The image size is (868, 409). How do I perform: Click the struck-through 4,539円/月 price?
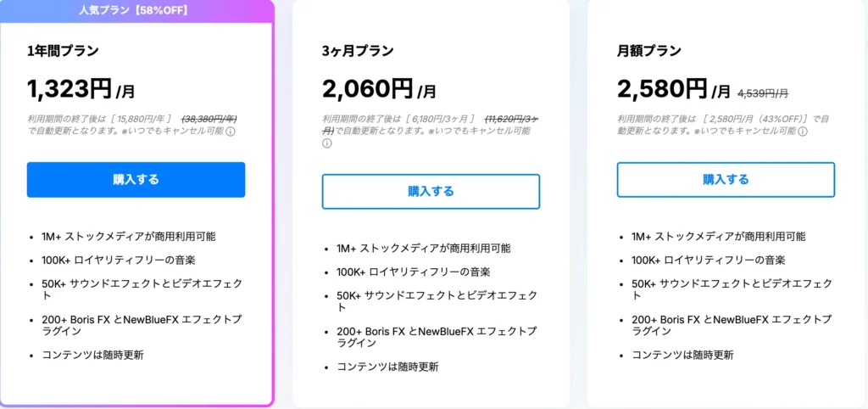pos(763,92)
